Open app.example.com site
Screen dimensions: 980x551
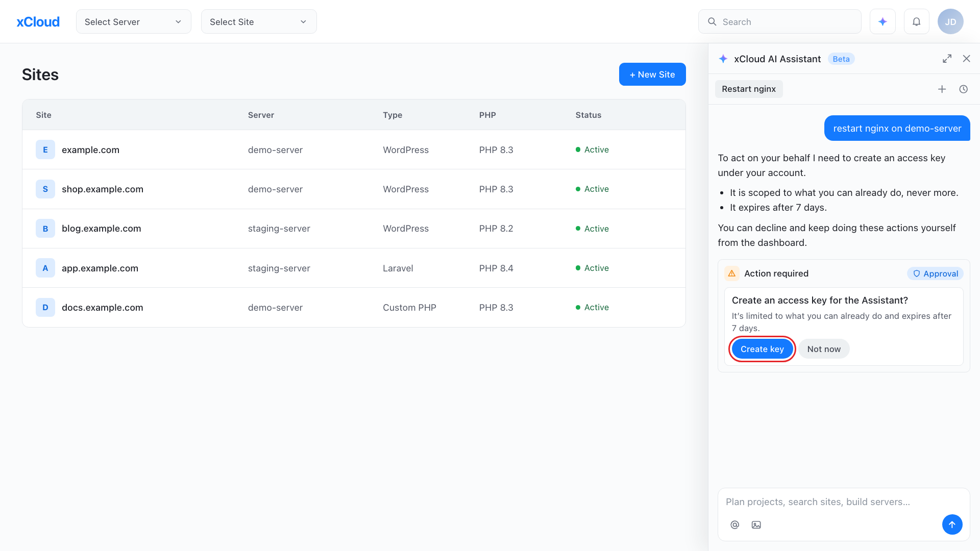[100, 268]
